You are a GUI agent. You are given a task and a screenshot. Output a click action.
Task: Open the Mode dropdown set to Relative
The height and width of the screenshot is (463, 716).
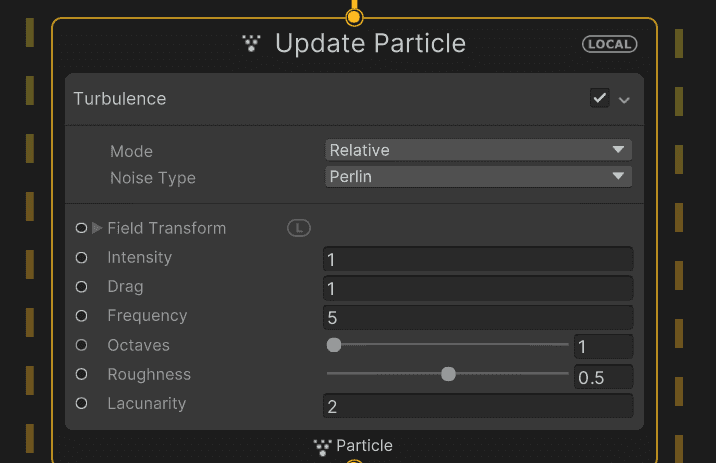pyautogui.click(x=478, y=150)
